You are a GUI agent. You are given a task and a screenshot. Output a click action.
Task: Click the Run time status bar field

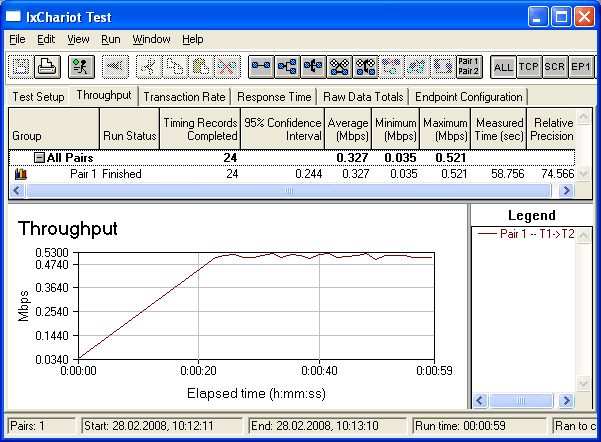click(x=479, y=426)
